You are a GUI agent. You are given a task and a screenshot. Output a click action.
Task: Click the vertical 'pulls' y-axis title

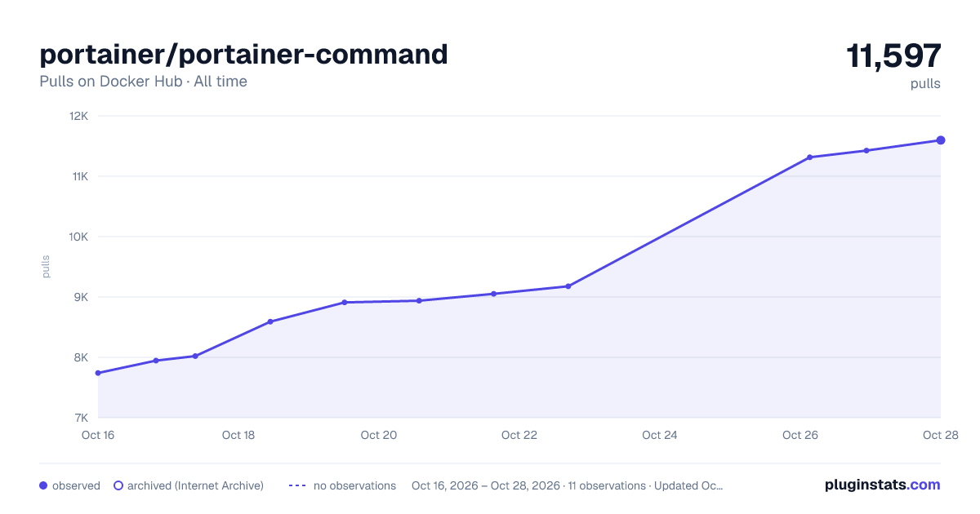click(47, 266)
